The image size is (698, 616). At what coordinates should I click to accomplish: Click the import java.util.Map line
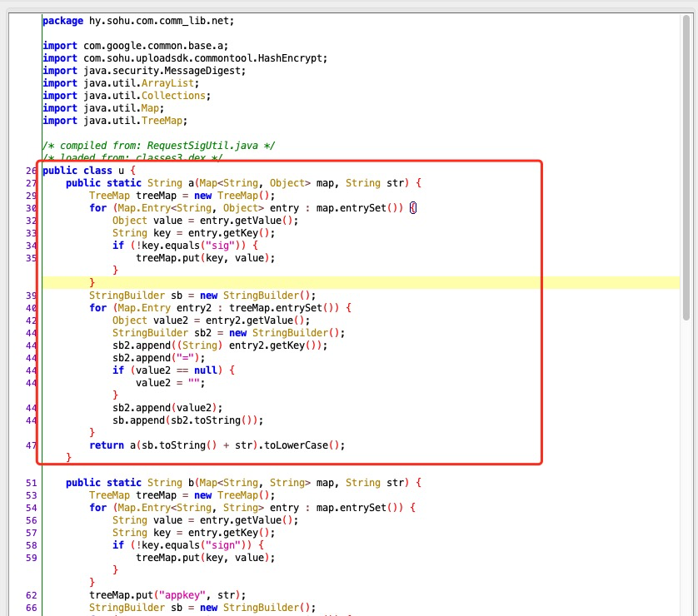103,108
